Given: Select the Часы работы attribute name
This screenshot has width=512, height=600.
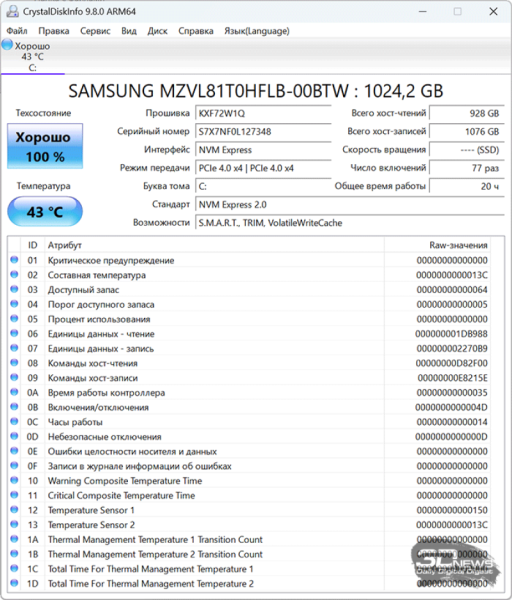Looking at the screenshot, I should tap(75, 422).
